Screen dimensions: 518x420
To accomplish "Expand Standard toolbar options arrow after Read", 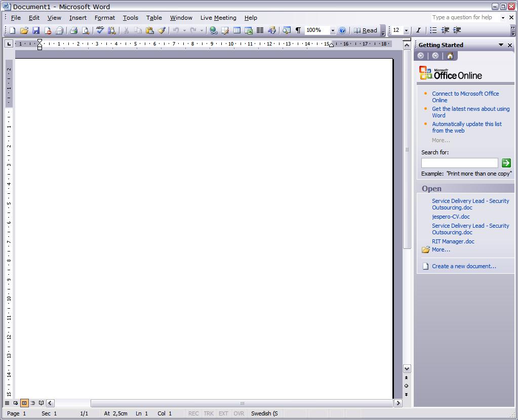I will tap(383, 31).
